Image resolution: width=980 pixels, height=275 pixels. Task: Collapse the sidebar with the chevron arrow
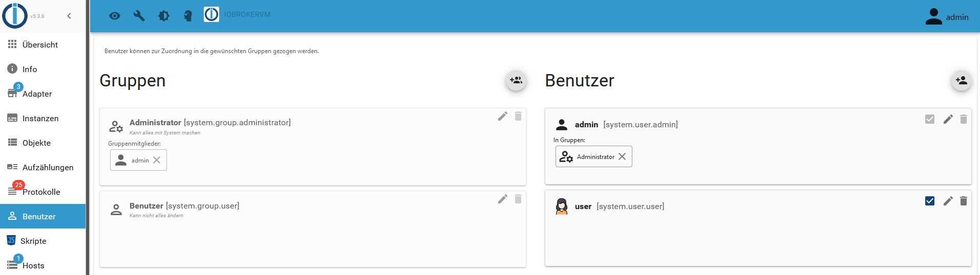[x=69, y=16]
